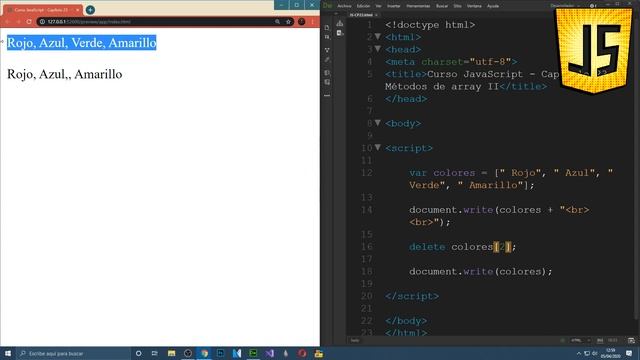Screen dimensions: 640x360
Task: Click the taskbar clock and date
Action: pos(611,353)
